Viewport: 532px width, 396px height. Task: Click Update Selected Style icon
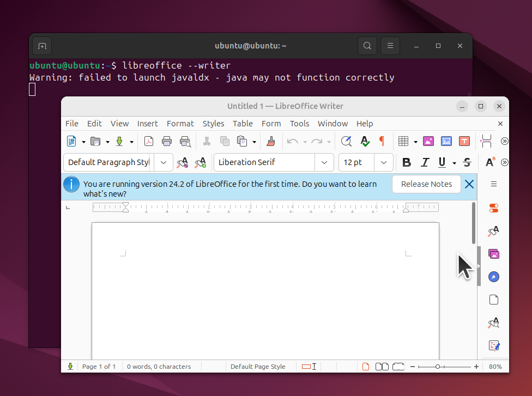[183, 162]
